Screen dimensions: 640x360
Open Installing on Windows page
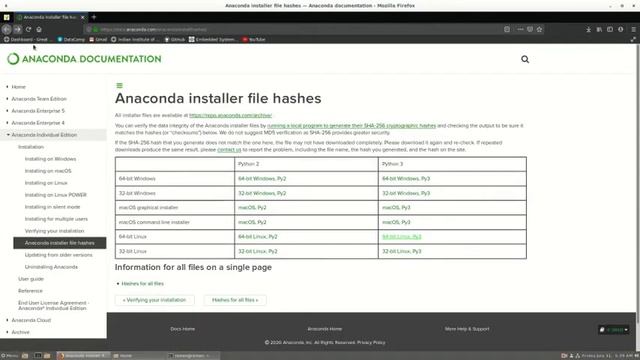click(x=50, y=159)
